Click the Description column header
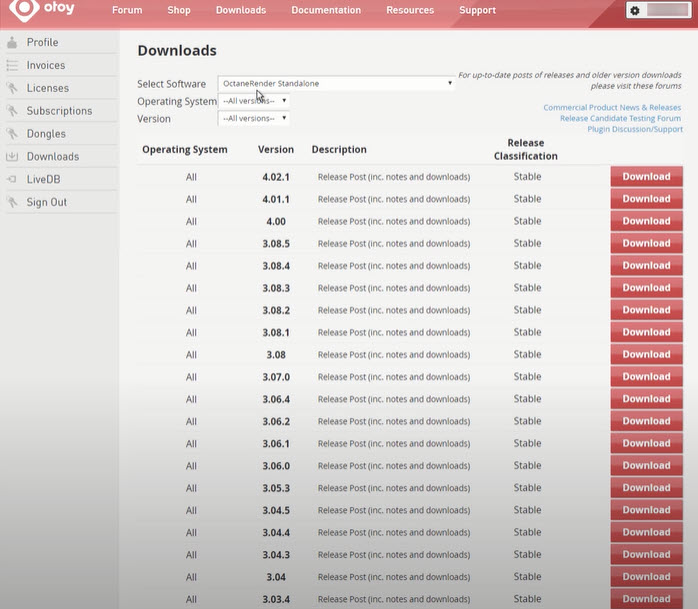The width and height of the screenshot is (698, 609). point(339,150)
